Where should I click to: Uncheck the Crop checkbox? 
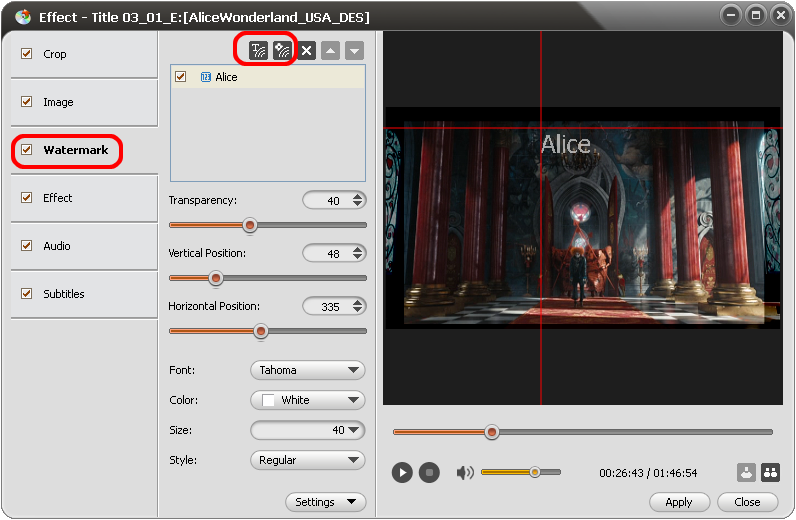tap(26, 53)
